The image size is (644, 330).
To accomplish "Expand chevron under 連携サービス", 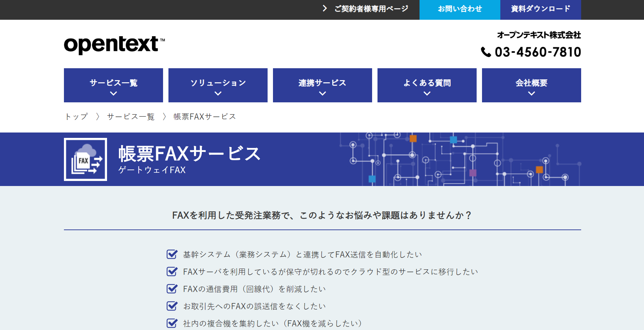I will pyautogui.click(x=323, y=93).
